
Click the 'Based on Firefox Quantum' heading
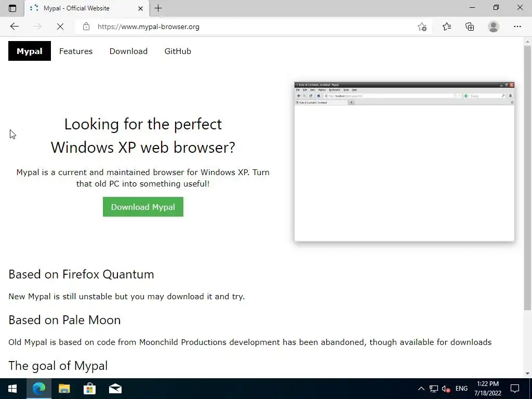(81, 274)
